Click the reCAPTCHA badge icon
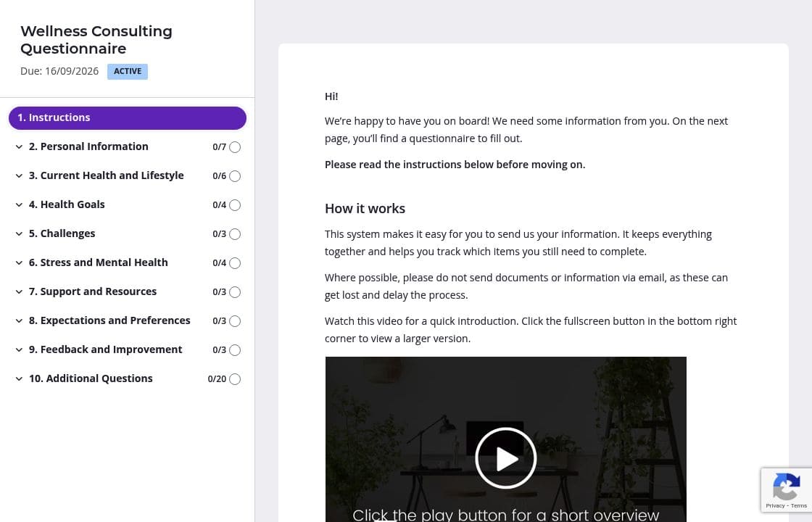The width and height of the screenshot is (812, 522). coord(787,486)
